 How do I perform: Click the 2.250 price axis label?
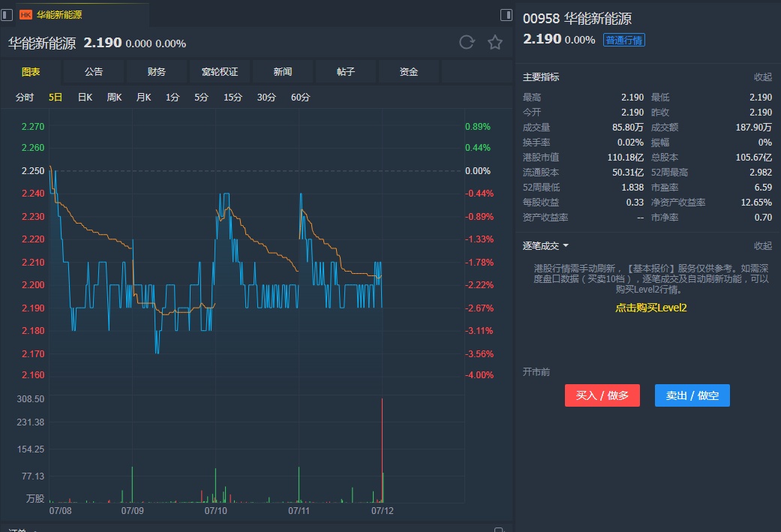[x=33, y=171]
